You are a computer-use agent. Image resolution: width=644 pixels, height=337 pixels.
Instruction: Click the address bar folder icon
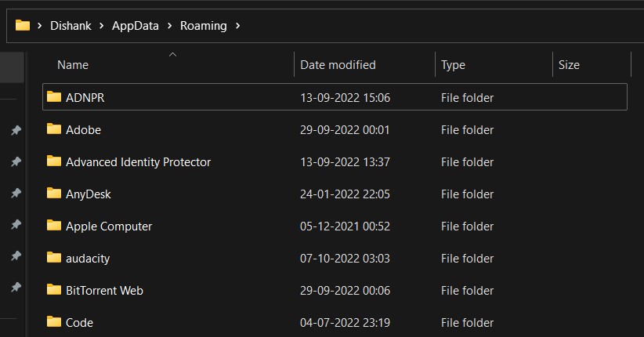(x=23, y=26)
